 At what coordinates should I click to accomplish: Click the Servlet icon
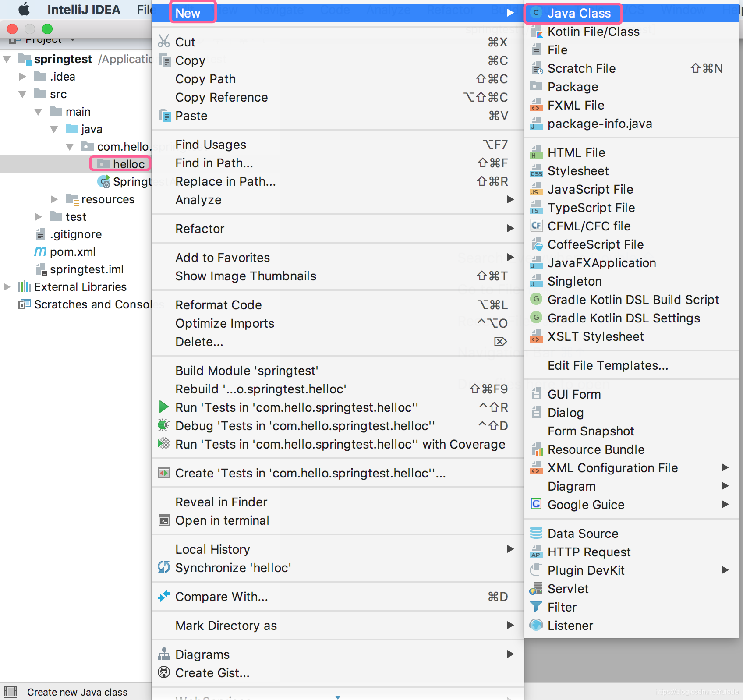click(x=536, y=588)
